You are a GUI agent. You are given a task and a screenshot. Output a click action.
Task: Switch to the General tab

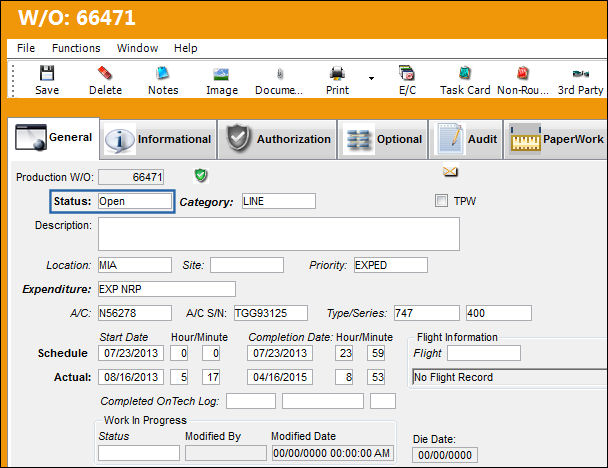[54, 138]
